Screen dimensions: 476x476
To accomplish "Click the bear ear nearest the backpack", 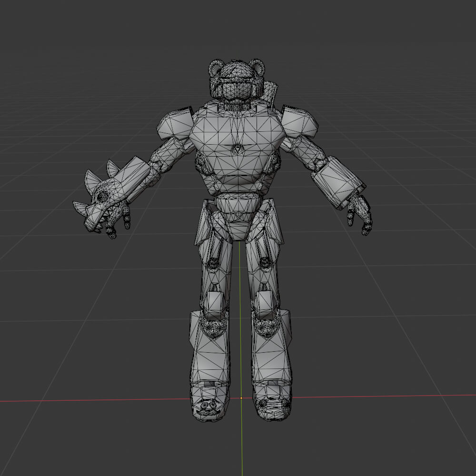I will coord(258,67).
